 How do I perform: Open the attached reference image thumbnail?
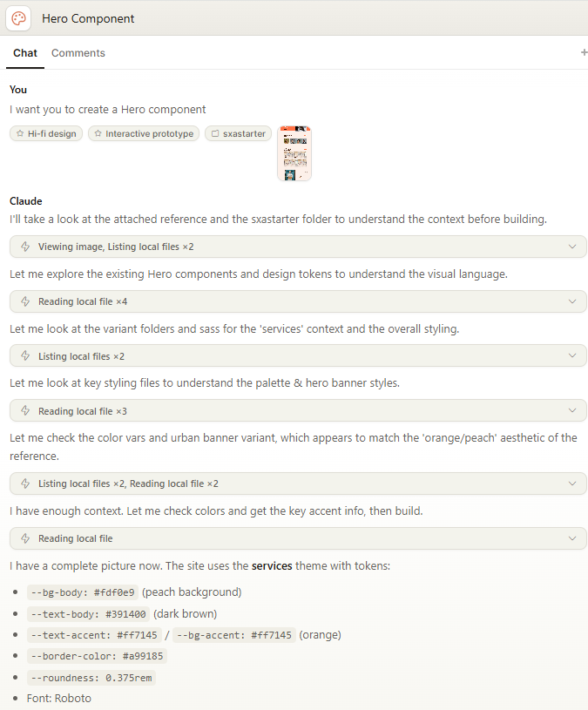(294, 153)
